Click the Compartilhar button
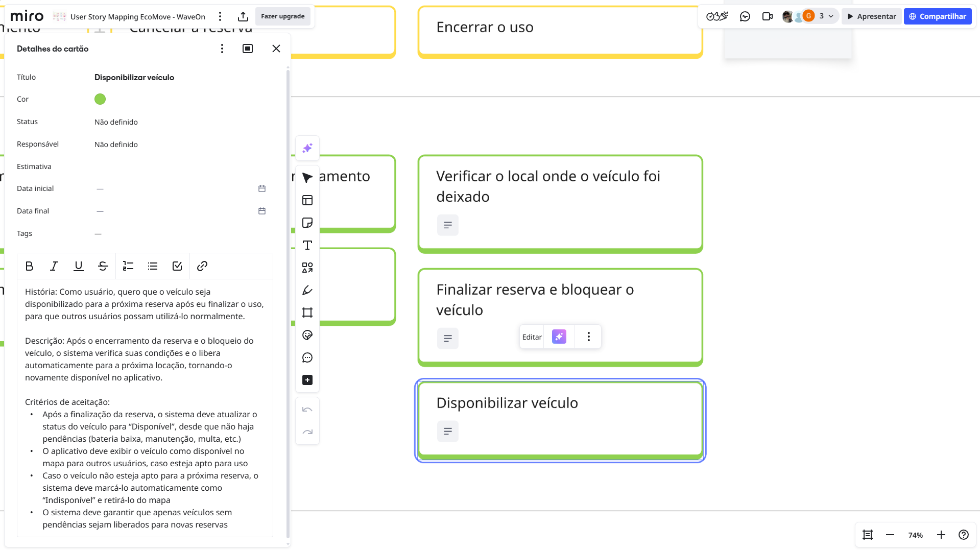 click(x=937, y=16)
